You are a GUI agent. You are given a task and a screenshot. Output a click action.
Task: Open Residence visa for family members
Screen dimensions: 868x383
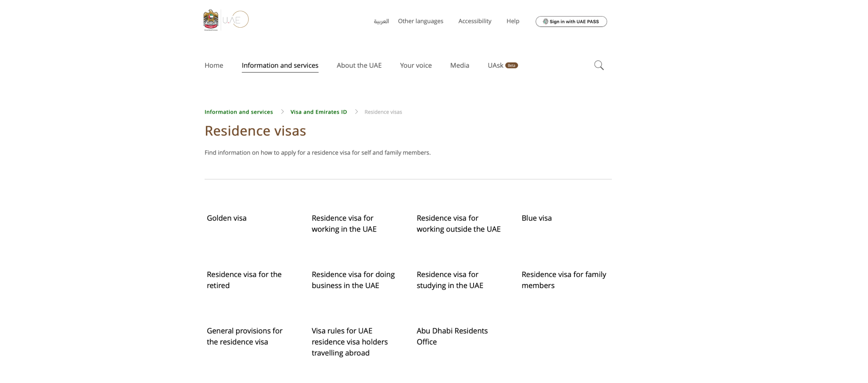tap(563, 280)
